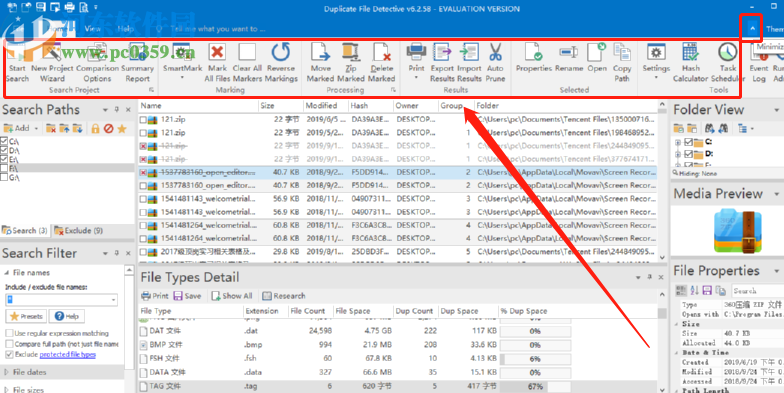
Task: Switch to the Exclude (9) tab
Action: tap(79, 230)
